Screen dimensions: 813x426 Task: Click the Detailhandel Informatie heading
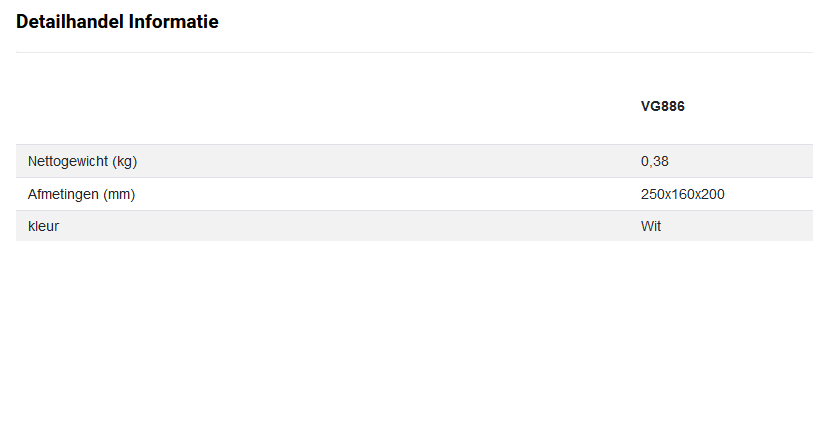pyautogui.click(x=117, y=22)
